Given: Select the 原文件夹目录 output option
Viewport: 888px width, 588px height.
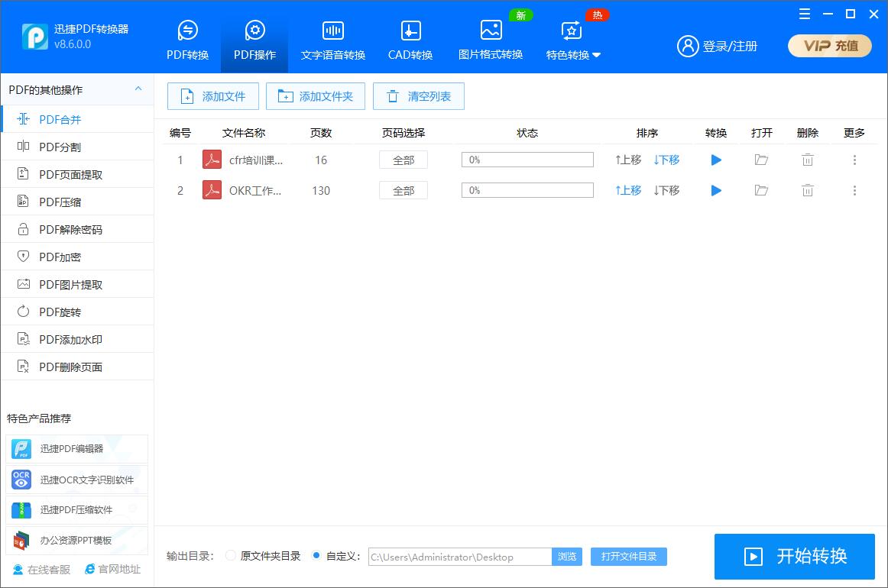Looking at the screenshot, I should click(x=230, y=557).
